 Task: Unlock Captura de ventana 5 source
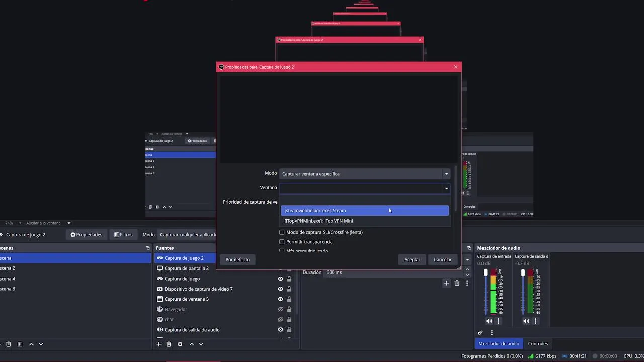point(289,299)
